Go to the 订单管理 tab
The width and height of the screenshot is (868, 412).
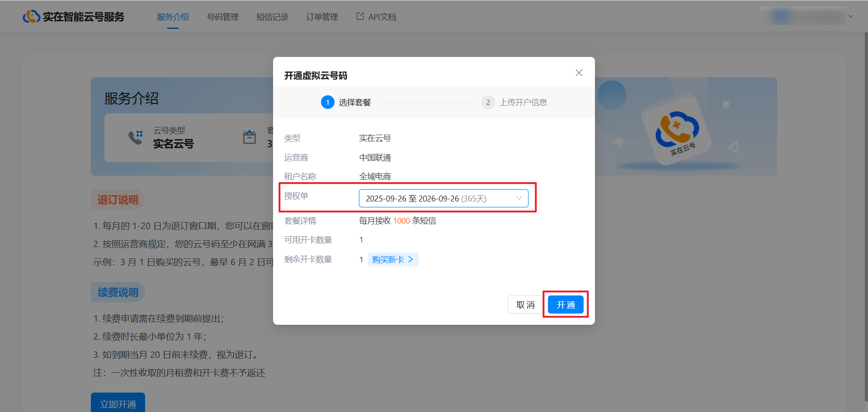pos(322,17)
